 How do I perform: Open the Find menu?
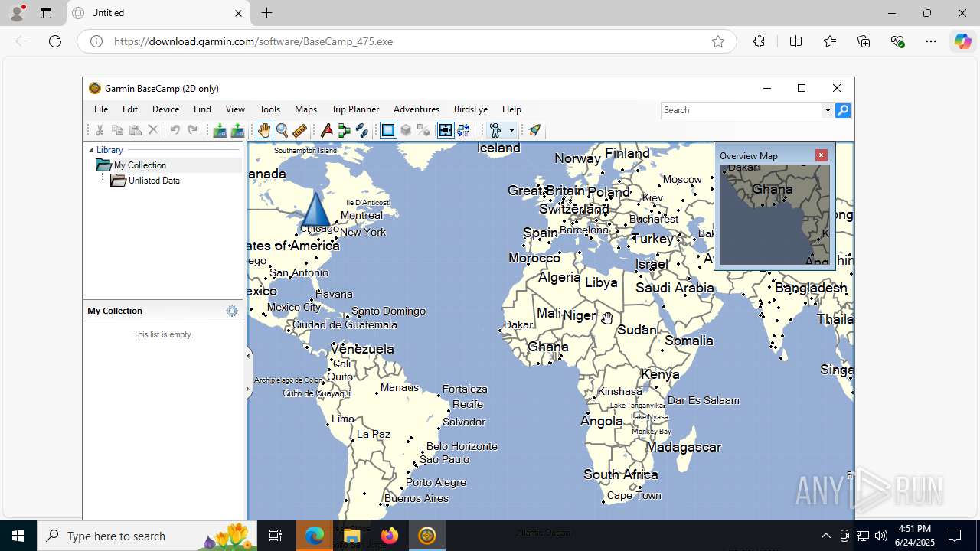pos(202,109)
